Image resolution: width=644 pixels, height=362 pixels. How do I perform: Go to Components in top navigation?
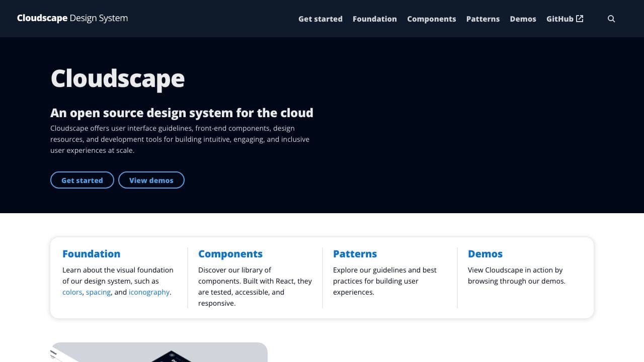tap(431, 19)
